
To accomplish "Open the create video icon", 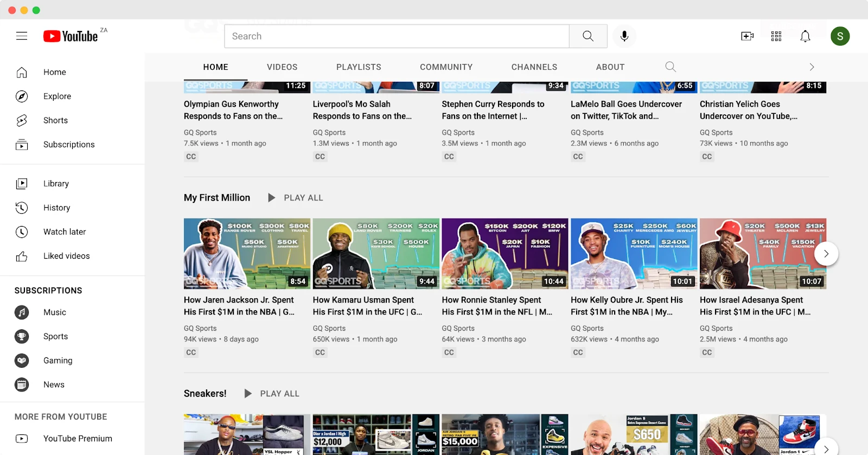I will pos(748,36).
